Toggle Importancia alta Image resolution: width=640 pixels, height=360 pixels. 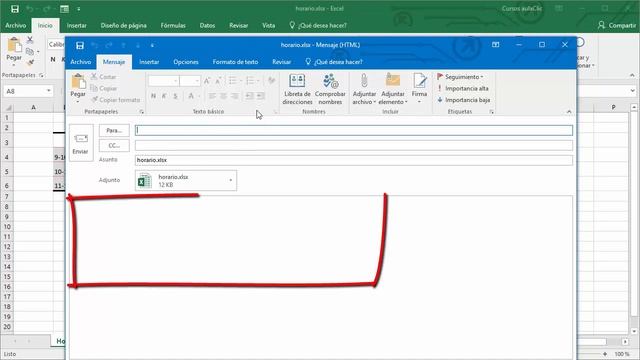463,88
